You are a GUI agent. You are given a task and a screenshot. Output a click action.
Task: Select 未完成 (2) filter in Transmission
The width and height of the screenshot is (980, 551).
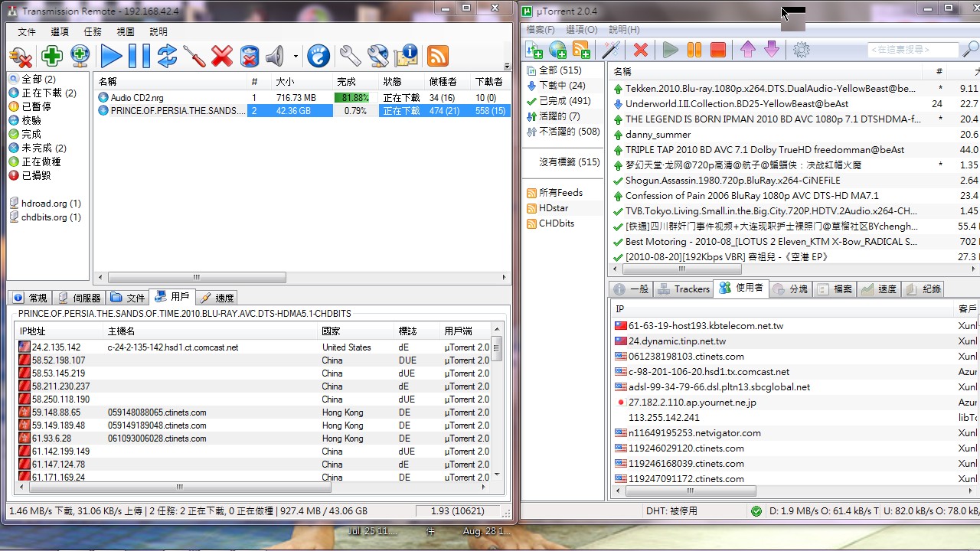point(38,148)
